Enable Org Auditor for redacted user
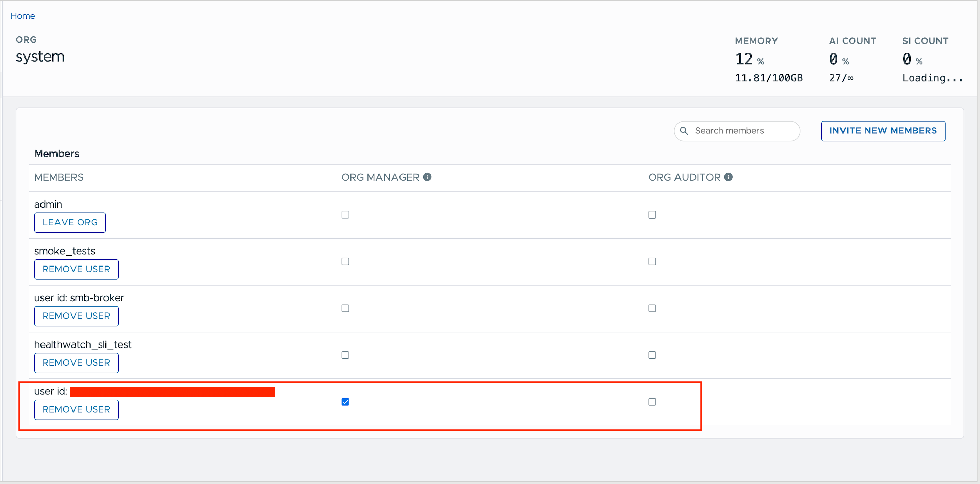 (x=652, y=402)
